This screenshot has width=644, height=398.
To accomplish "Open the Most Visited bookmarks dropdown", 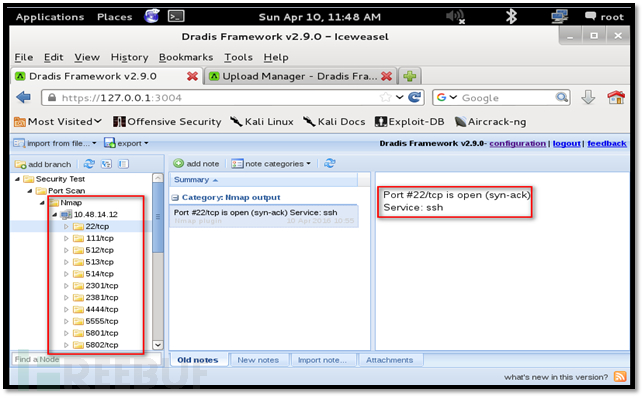I will coord(58,122).
